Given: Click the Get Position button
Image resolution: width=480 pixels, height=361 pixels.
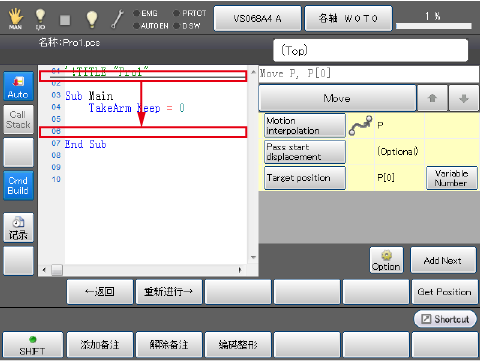Looking at the screenshot, I should click(x=445, y=292).
